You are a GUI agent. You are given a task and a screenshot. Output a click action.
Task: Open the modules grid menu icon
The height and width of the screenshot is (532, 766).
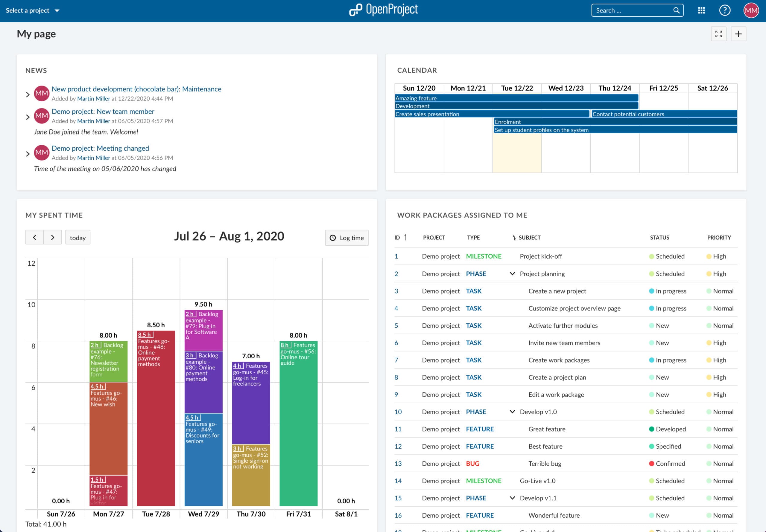tap(701, 10)
